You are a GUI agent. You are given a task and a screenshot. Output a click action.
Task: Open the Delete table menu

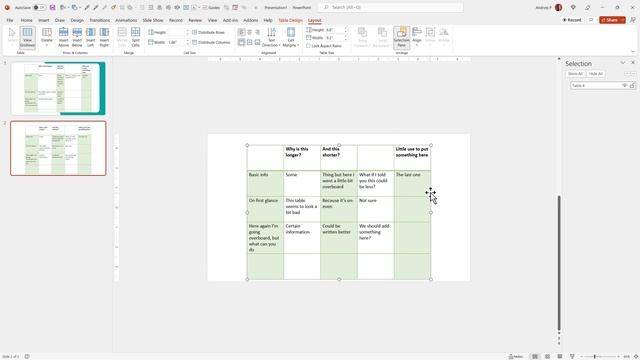tap(47, 37)
